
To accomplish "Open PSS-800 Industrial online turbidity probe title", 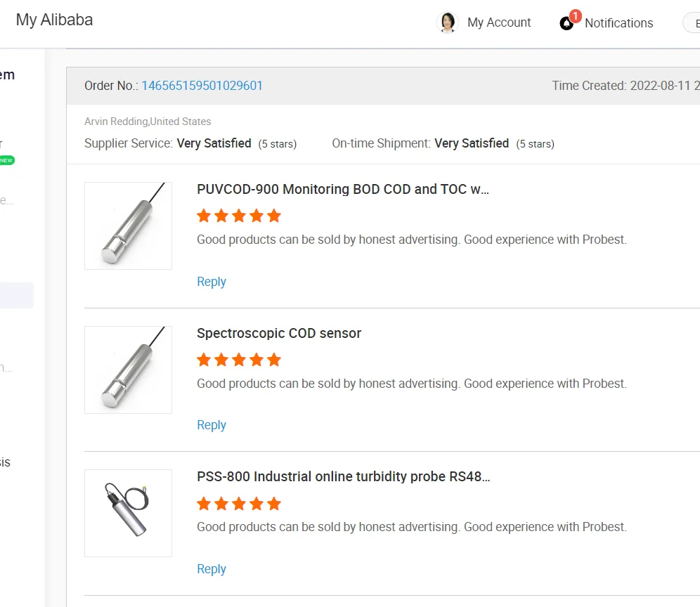I will 344,476.
